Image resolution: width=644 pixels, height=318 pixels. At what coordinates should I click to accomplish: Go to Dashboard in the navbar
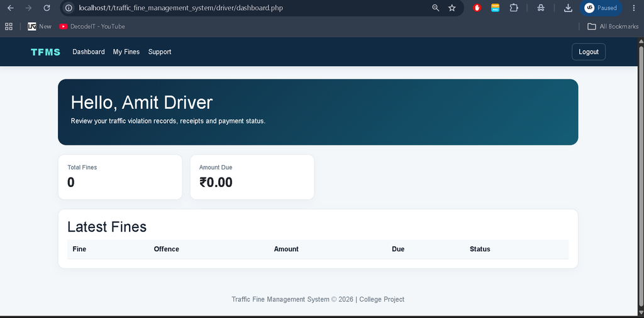89,52
